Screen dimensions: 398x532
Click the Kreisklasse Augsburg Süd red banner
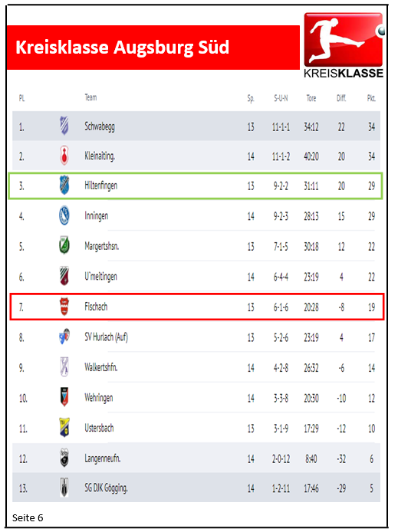click(x=153, y=48)
